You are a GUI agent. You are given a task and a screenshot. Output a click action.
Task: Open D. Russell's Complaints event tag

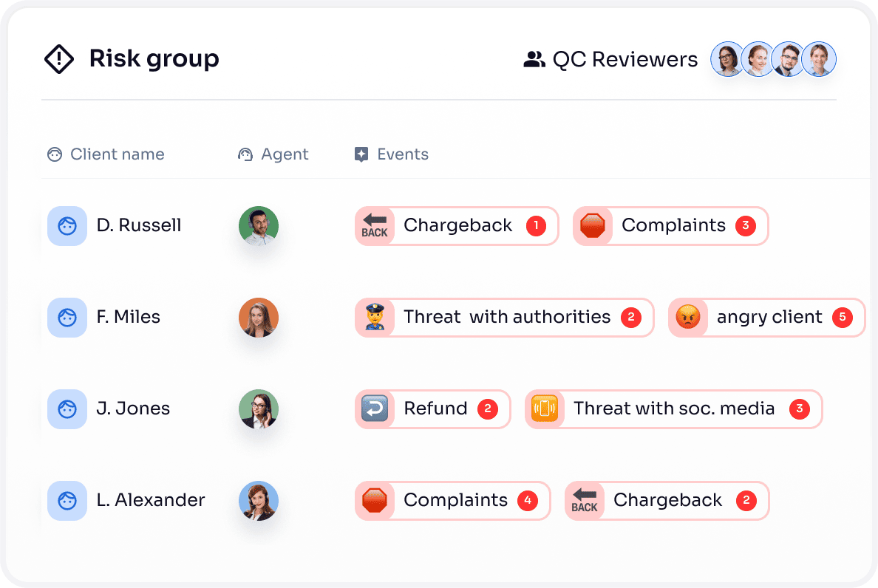pos(671,226)
